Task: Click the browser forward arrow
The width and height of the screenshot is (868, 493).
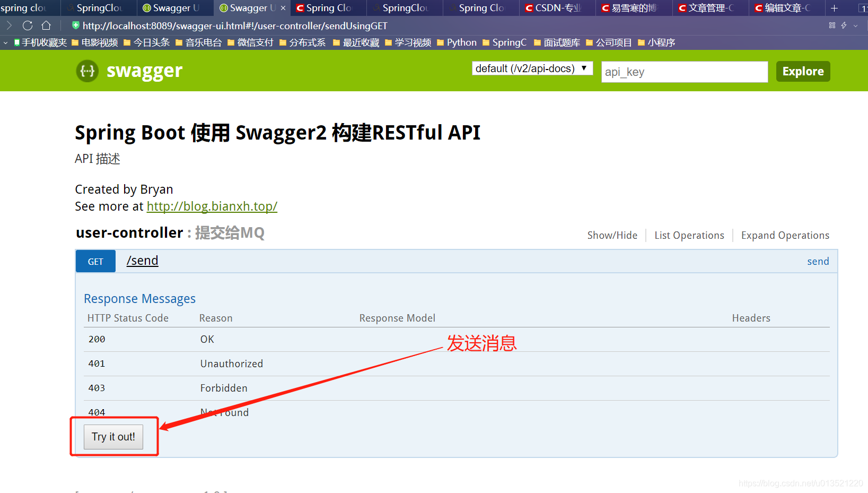Action: coord(9,25)
